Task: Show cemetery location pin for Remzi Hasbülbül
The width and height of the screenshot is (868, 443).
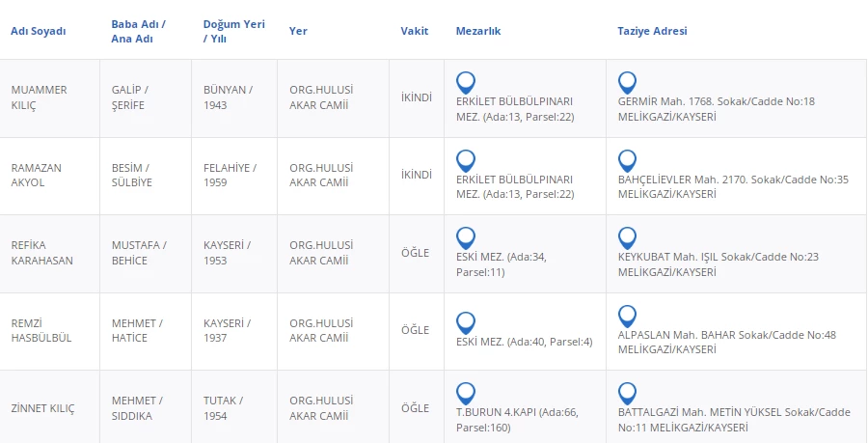Action: click(x=466, y=322)
